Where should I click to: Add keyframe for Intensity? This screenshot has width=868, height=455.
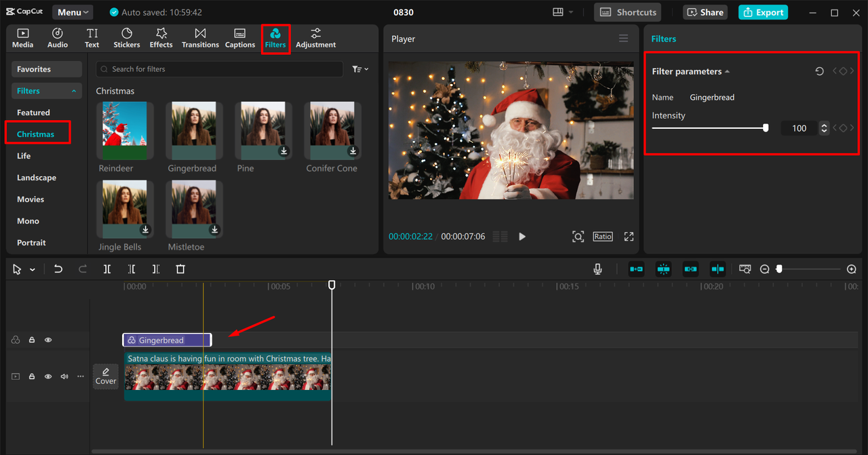(x=843, y=127)
